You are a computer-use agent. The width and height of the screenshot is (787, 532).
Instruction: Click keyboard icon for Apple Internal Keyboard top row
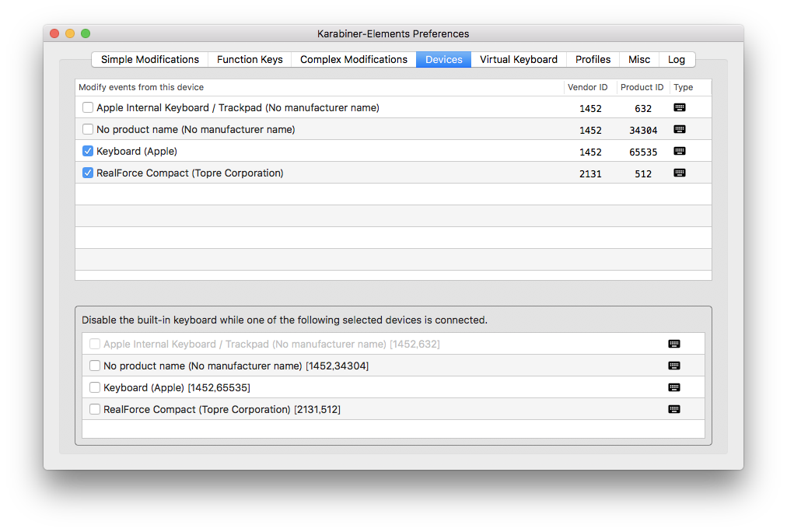[x=680, y=108]
